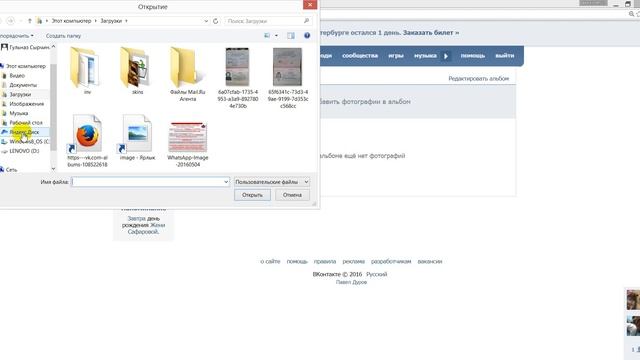
Task: Click Жени Сафаровой birthday reminder link
Action: coord(146,228)
